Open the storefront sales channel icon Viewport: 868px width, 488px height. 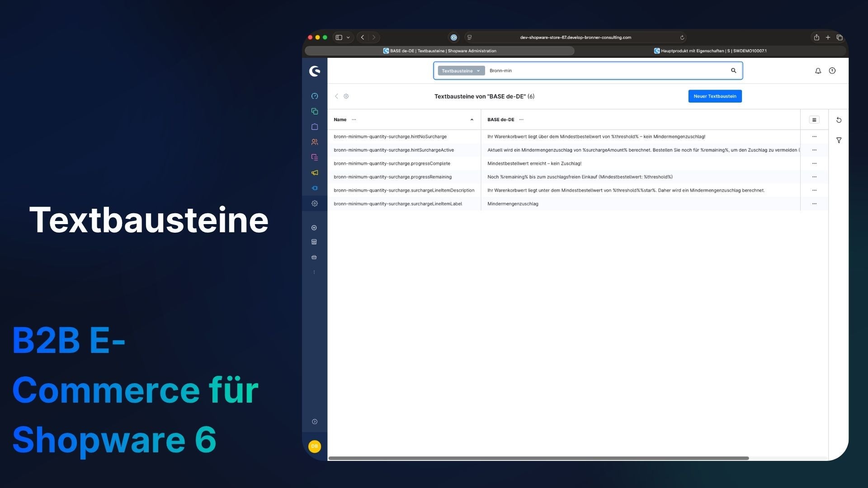click(x=314, y=242)
